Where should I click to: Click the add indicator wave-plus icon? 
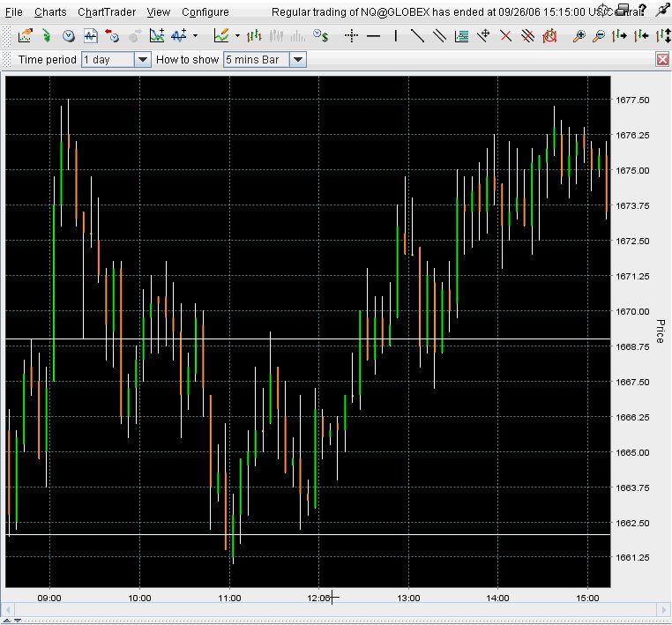click(179, 35)
